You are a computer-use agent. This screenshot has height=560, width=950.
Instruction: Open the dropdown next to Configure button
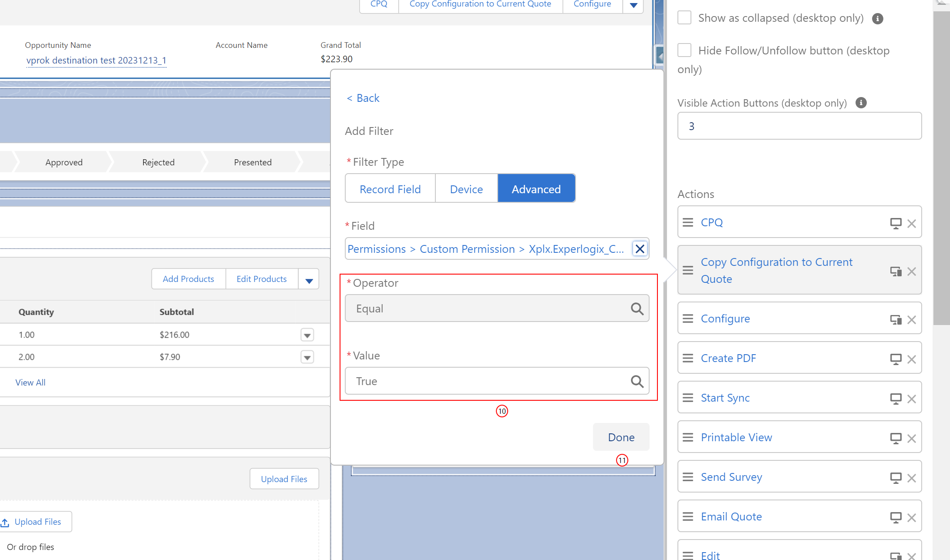[633, 5]
